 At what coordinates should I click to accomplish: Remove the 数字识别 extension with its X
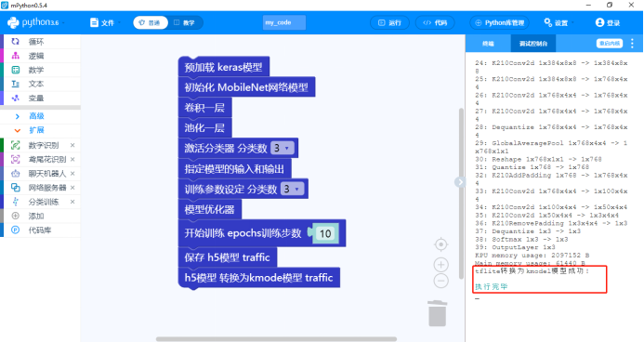click(x=72, y=145)
